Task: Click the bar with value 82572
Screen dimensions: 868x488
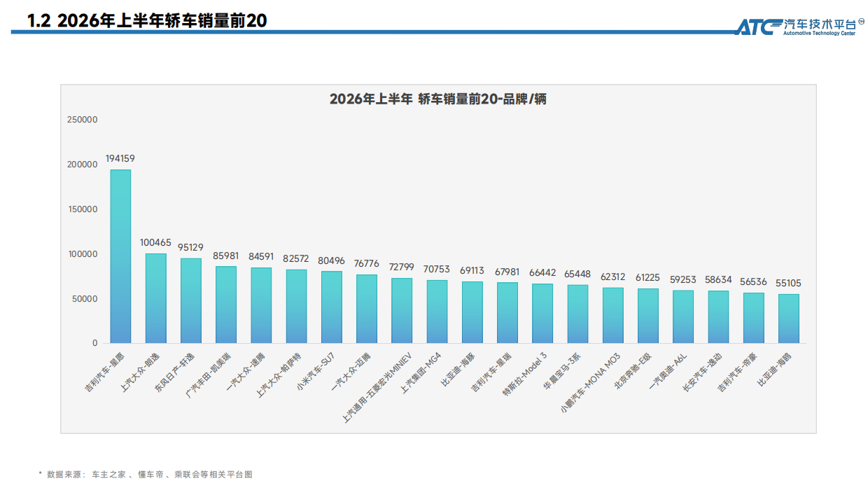Action: pyautogui.click(x=296, y=306)
